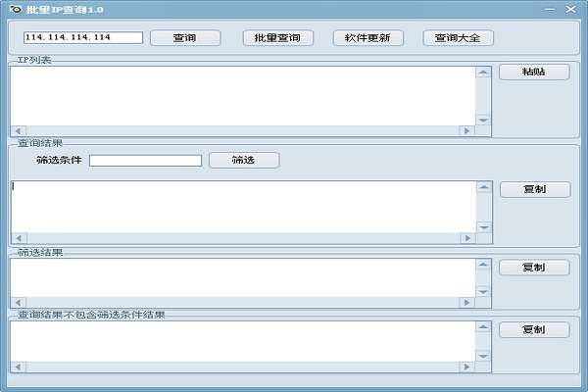The height and width of the screenshot is (392, 588).
Task: Click the IP列表 right scroll arrow
Action: click(x=466, y=131)
